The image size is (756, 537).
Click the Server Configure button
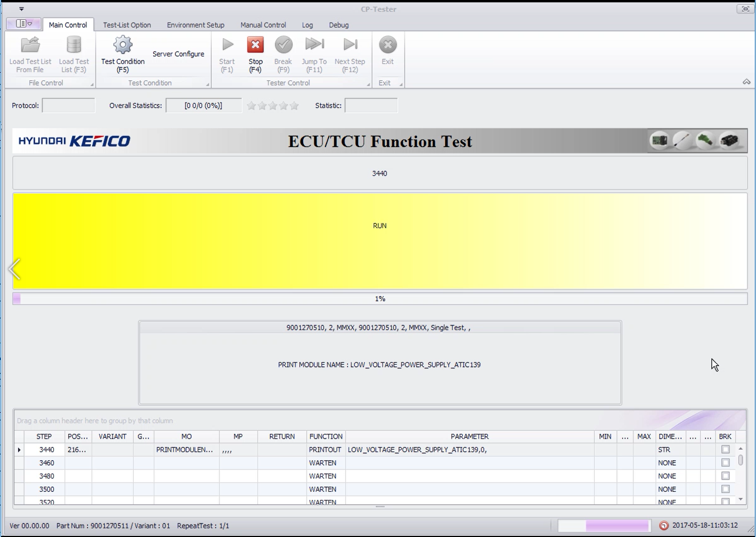click(178, 54)
